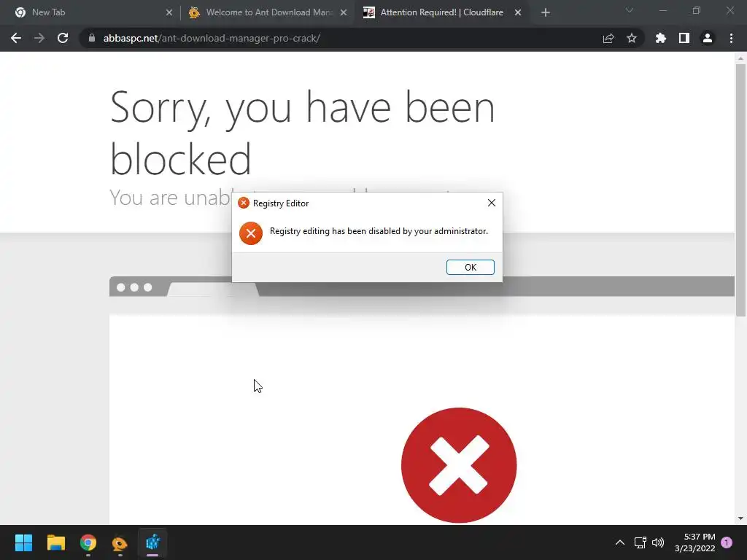The height and width of the screenshot is (560, 747).
Task: Open the Extensions puzzle icon
Action: [660, 38]
